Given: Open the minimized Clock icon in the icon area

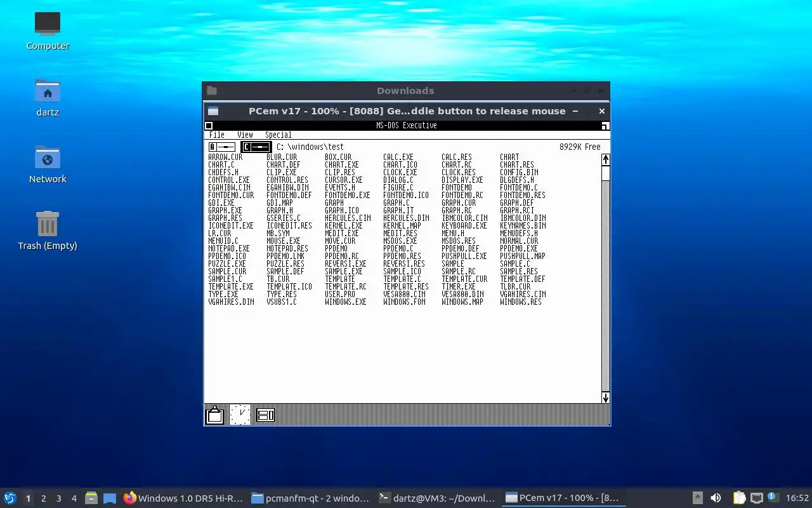Looking at the screenshot, I should point(240,415).
